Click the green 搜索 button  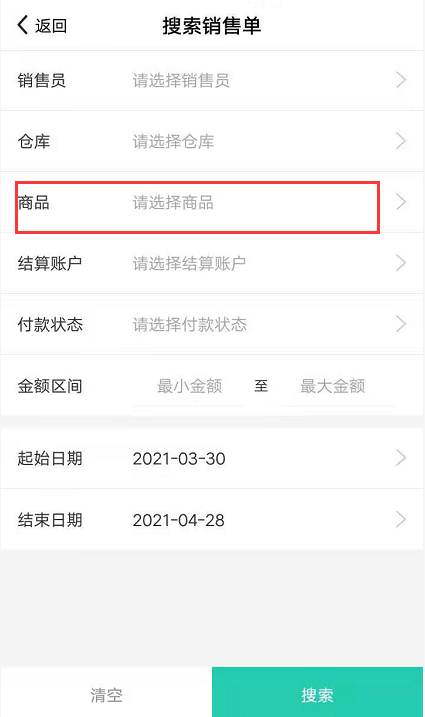click(317, 695)
